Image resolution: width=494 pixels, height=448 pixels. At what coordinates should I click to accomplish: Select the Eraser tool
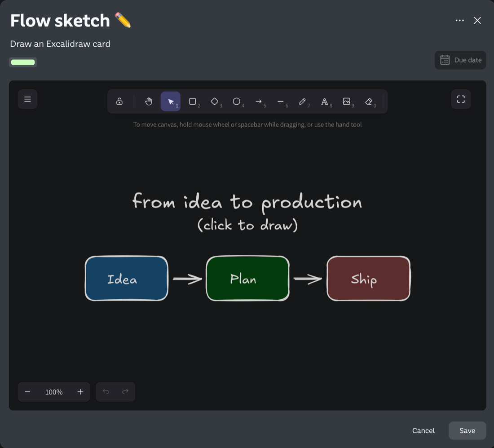369,102
